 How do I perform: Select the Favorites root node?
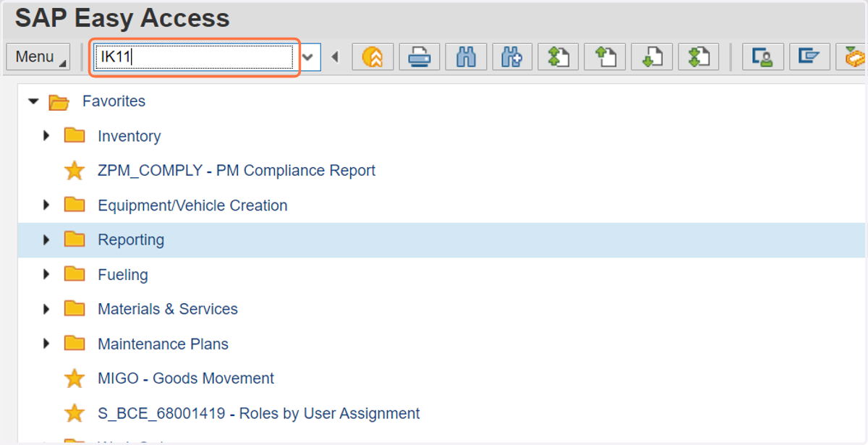coord(114,101)
